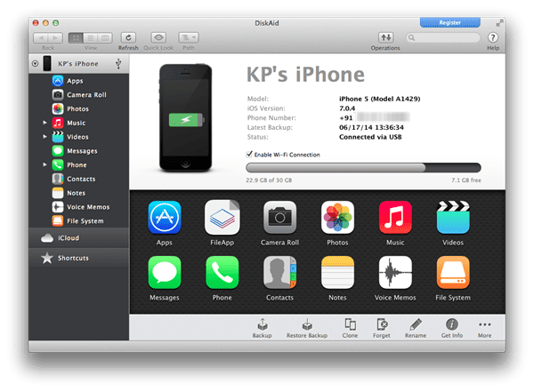Click the iOS version '7.0.4' value
Viewport: 534px width, 392px height.
pos(347,108)
